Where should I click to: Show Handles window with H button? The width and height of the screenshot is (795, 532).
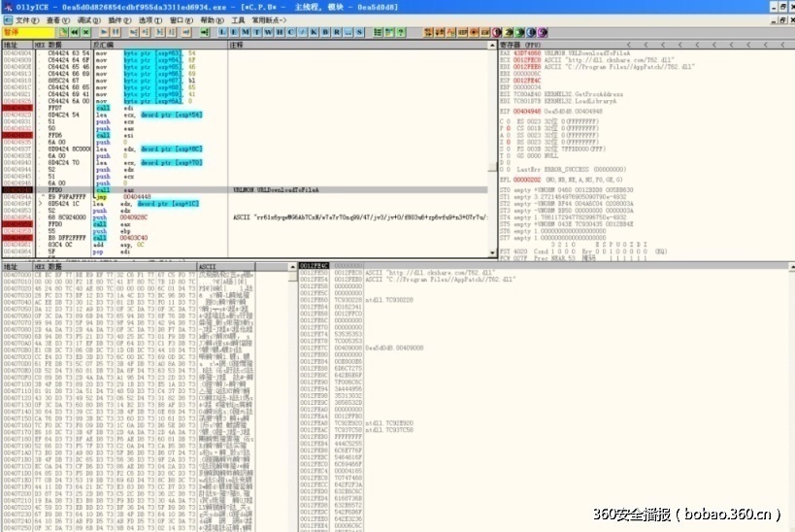point(280,32)
